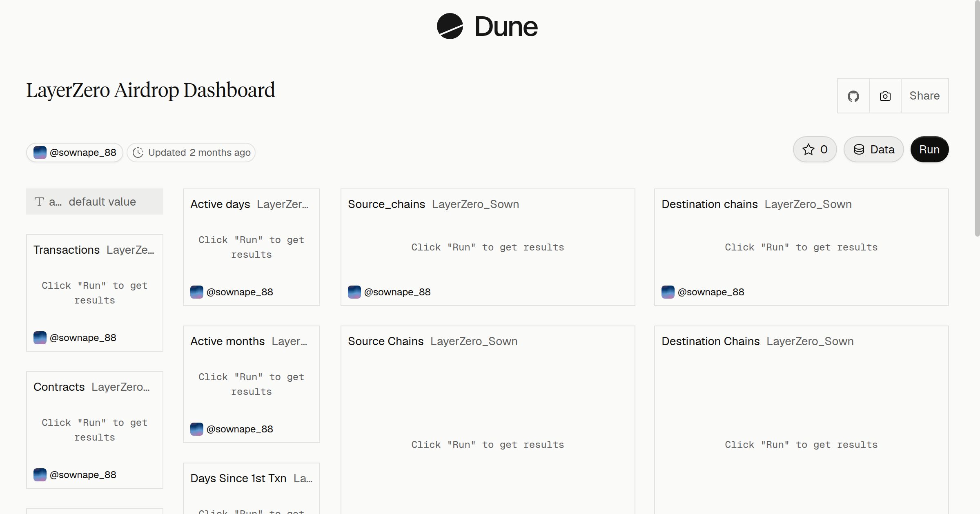Open the Active days query title
980x514 pixels.
click(220, 204)
